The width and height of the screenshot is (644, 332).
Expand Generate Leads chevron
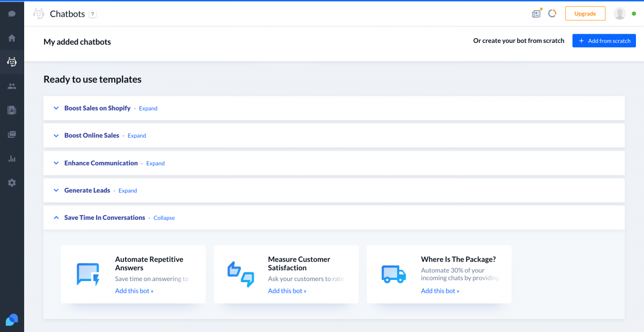click(x=56, y=190)
